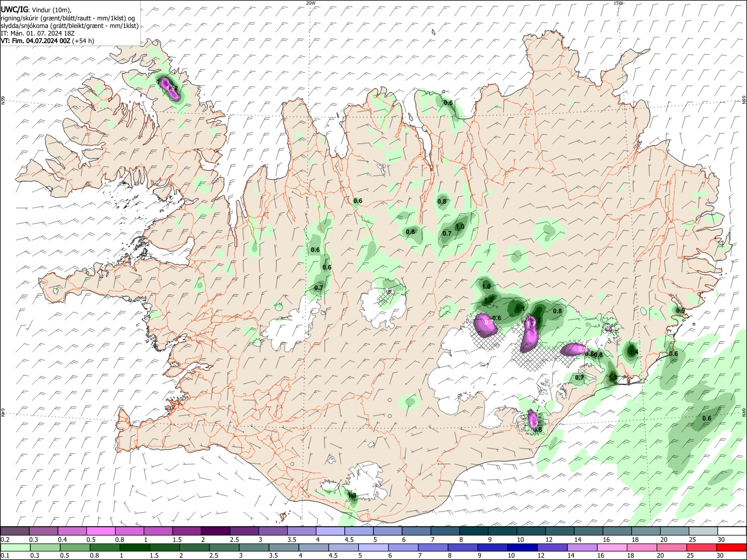Select the lower legend swatch starting at 6
Screen dimensions: 747x560
pyautogui.click(x=403, y=547)
